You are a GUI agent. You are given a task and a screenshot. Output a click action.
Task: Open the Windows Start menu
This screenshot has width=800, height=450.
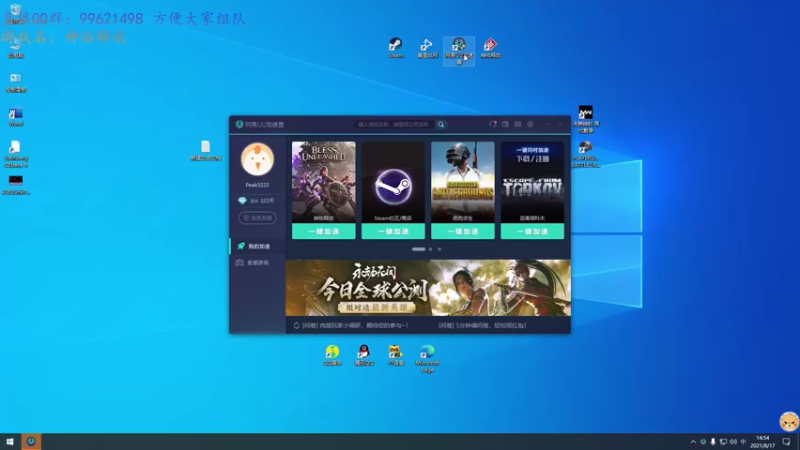pyautogui.click(x=10, y=441)
